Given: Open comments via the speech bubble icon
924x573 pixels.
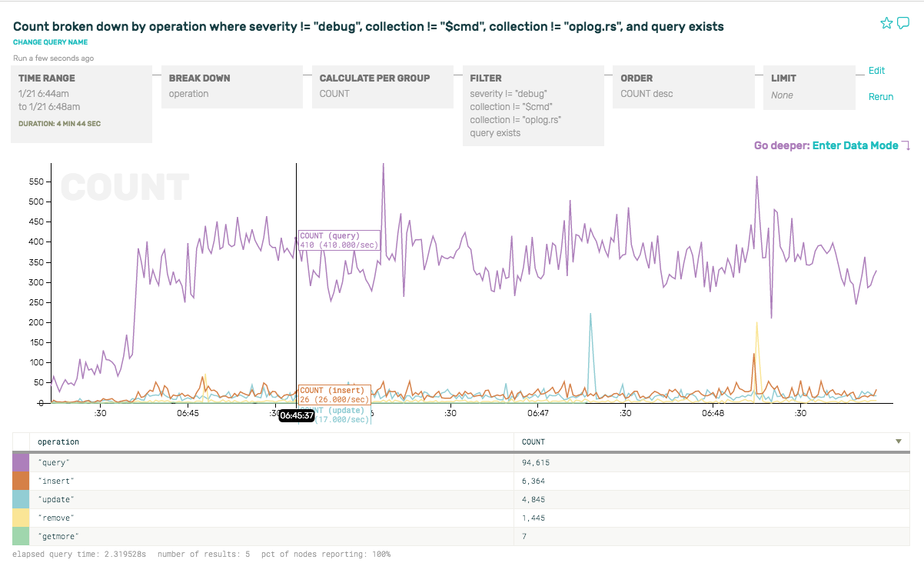Looking at the screenshot, I should (903, 23).
